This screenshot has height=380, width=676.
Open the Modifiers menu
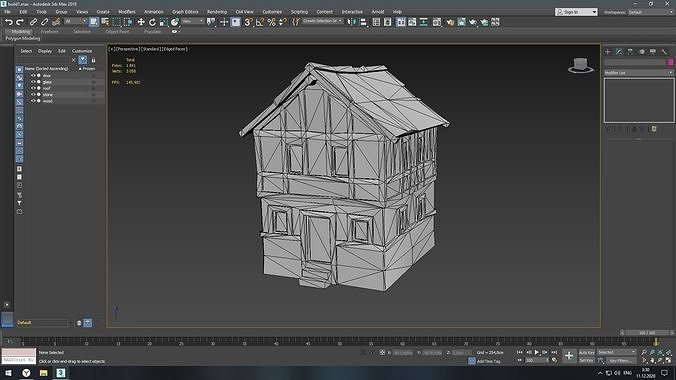click(x=127, y=12)
